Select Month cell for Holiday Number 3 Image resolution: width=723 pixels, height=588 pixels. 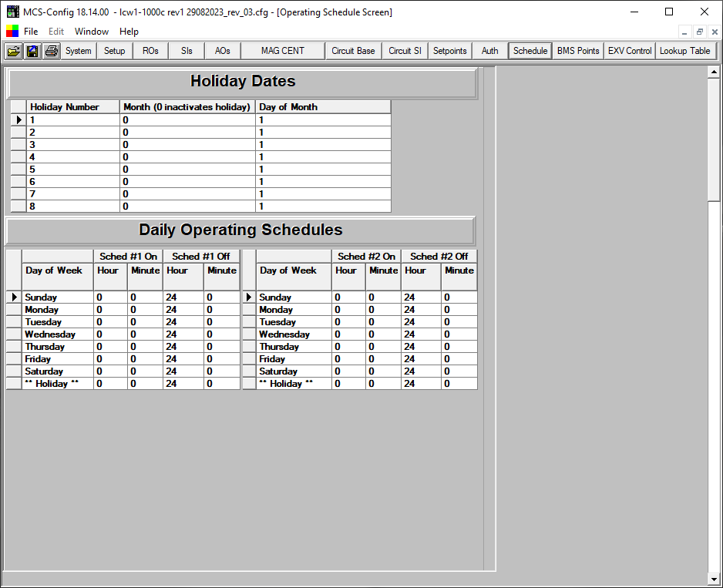[x=187, y=145]
